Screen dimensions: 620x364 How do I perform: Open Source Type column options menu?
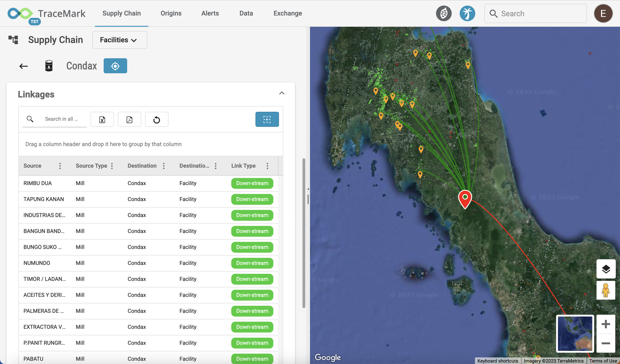click(112, 166)
